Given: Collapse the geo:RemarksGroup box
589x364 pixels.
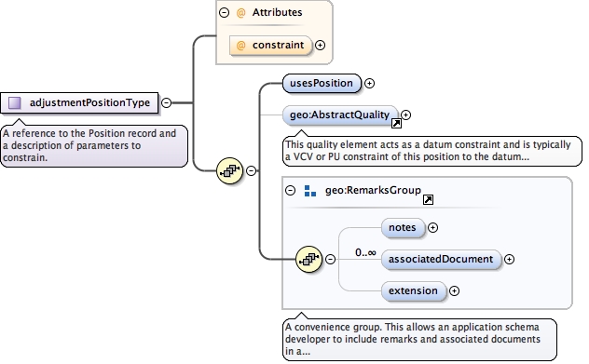Looking at the screenshot, I should [x=291, y=190].
